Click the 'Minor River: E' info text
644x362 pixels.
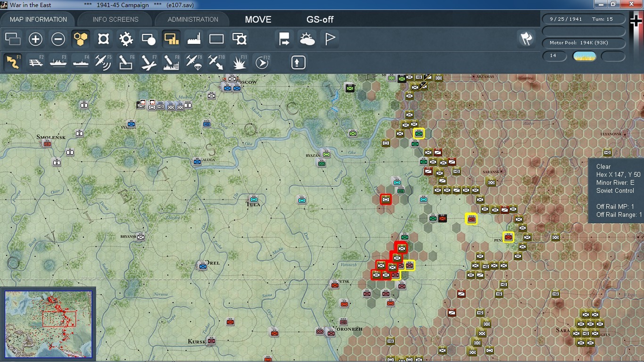point(615,182)
